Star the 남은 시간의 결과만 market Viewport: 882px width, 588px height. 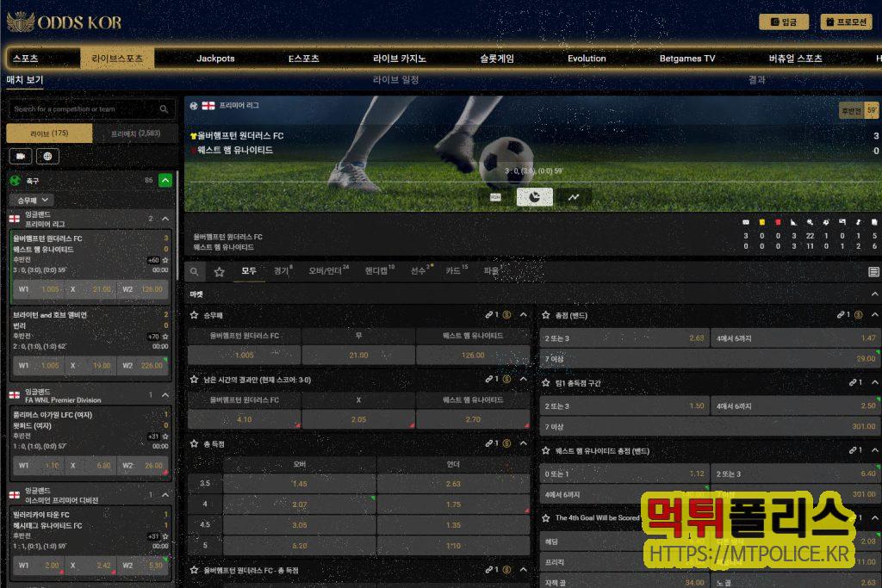pos(194,380)
